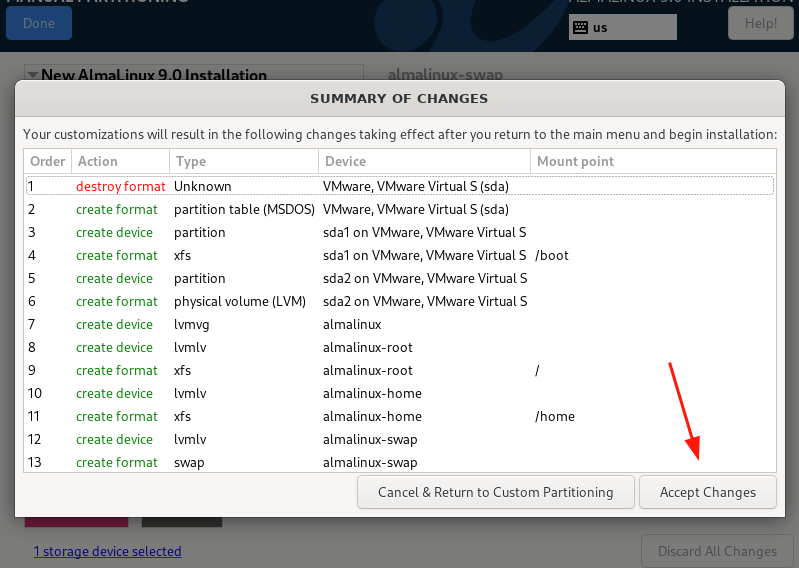Select the /home mount point cell
The height and width of the screenshot is (568, 799).
[x=554, y=416]
